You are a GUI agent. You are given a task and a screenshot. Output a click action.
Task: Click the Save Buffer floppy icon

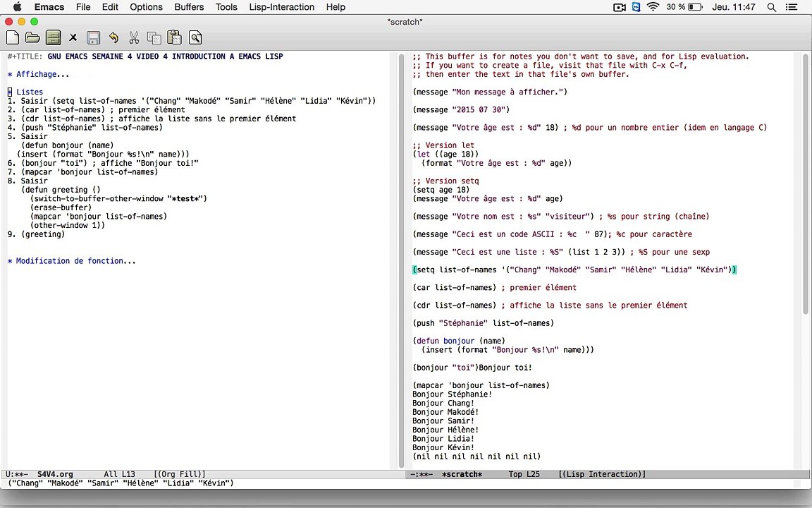coord(93,37)
